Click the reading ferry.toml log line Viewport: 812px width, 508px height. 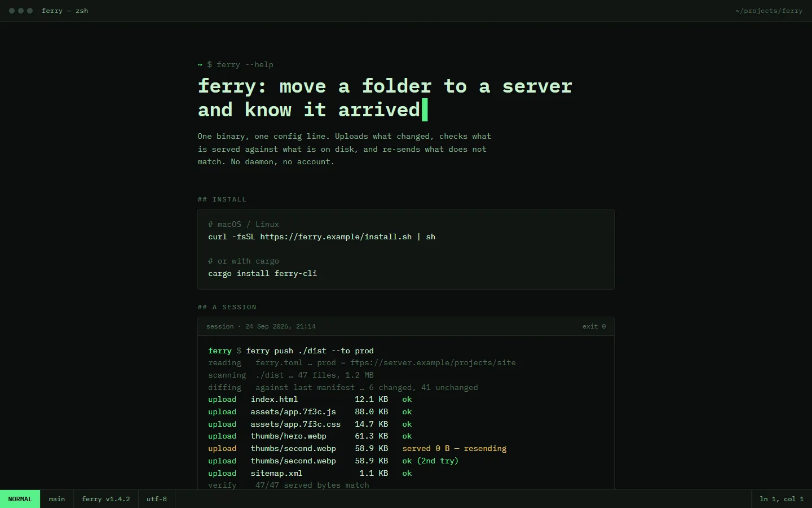(361, 363)
